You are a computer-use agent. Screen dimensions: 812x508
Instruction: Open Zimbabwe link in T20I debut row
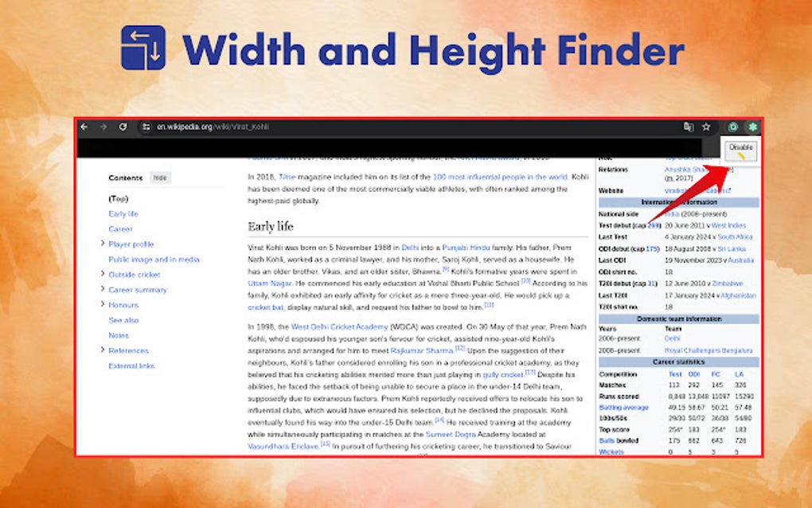click(x=728, y=283)
